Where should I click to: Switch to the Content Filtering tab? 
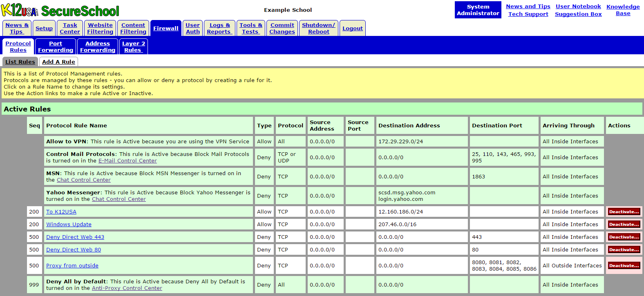tap(133, 28)
